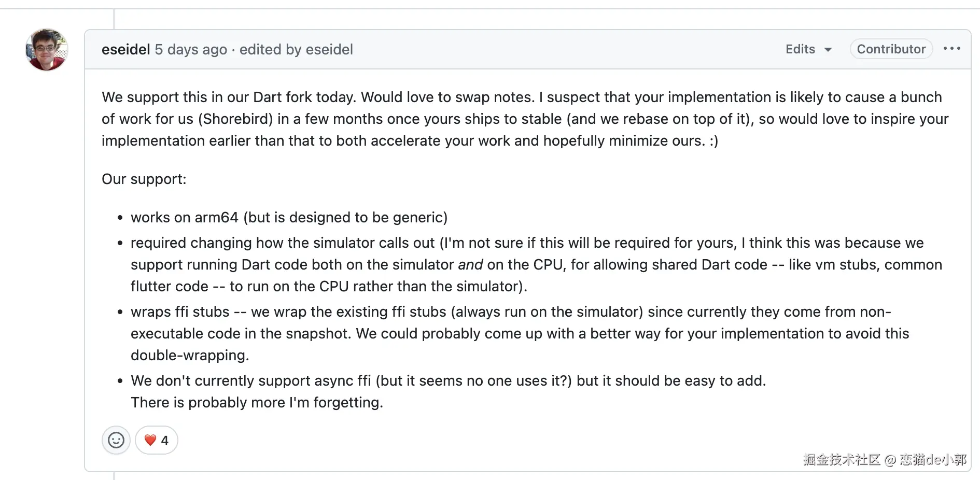
Task: Open eseidel's profile avatar picture
Action: point(47,50)
